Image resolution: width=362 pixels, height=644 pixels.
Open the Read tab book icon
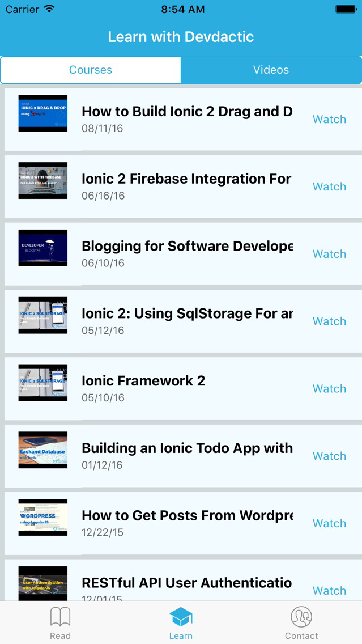[60, 617]
